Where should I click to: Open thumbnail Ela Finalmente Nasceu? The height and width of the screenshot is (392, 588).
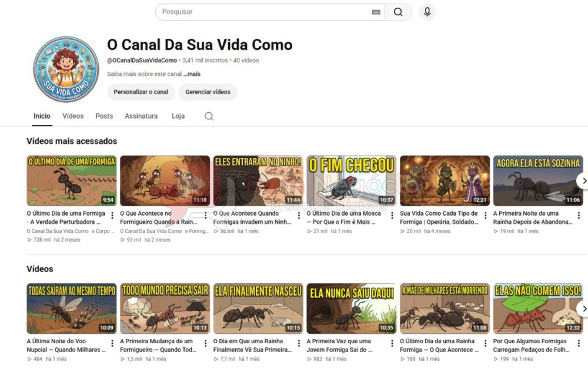pyautogui.click(x=258, y=309)
